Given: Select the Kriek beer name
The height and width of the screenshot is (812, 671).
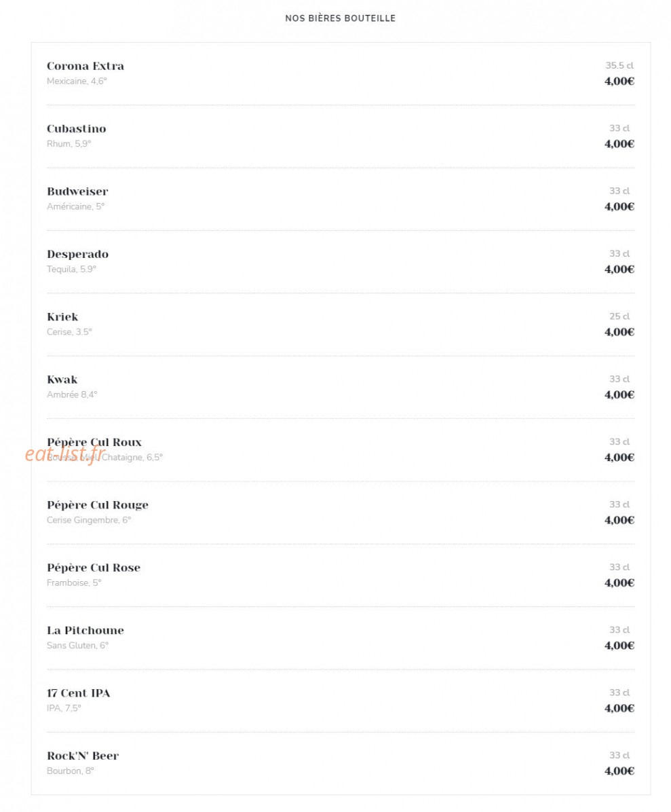Looking at the screenshot, I should point(62,317).
